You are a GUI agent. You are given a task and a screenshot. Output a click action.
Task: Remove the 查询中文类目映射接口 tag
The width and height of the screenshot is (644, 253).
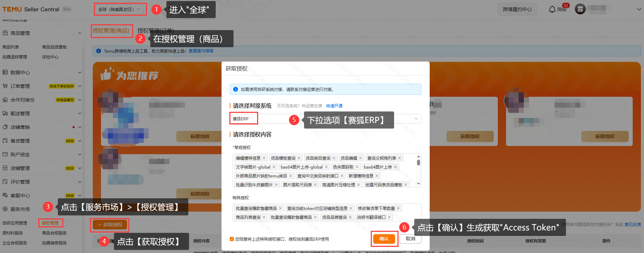(x=342, y=176)
